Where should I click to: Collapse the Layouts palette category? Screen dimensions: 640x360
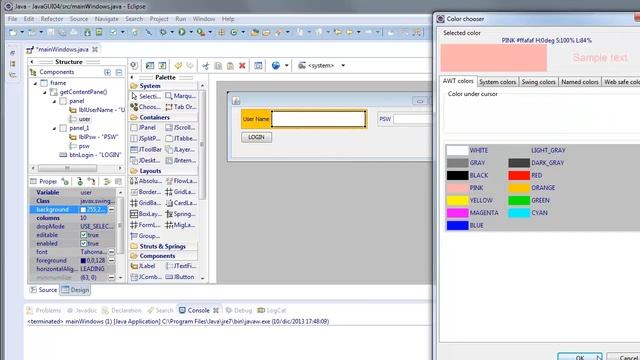[x=163, y=171]
